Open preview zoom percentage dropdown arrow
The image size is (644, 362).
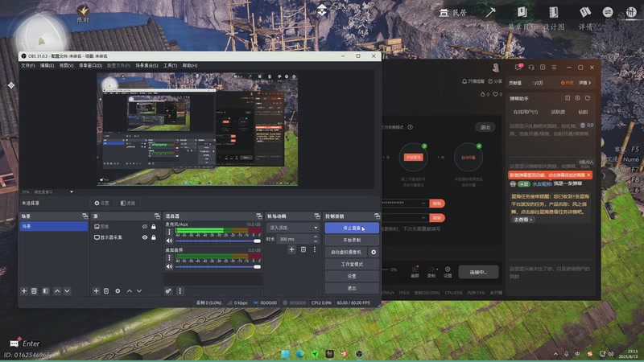(72, 191)
